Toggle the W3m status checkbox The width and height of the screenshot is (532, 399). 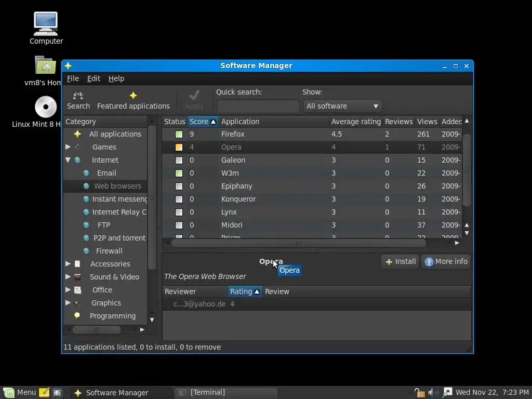pos(179,174)
